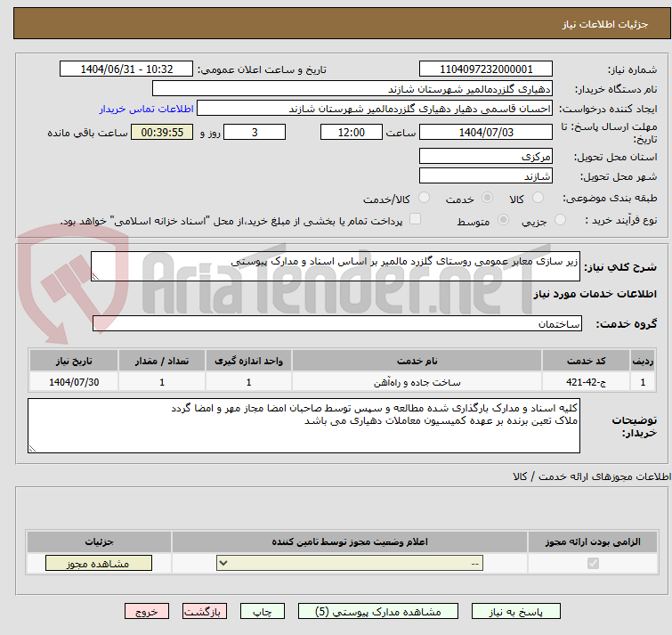
Task: Click the واحد اندازه گیری column header
Action: point(248,361)
